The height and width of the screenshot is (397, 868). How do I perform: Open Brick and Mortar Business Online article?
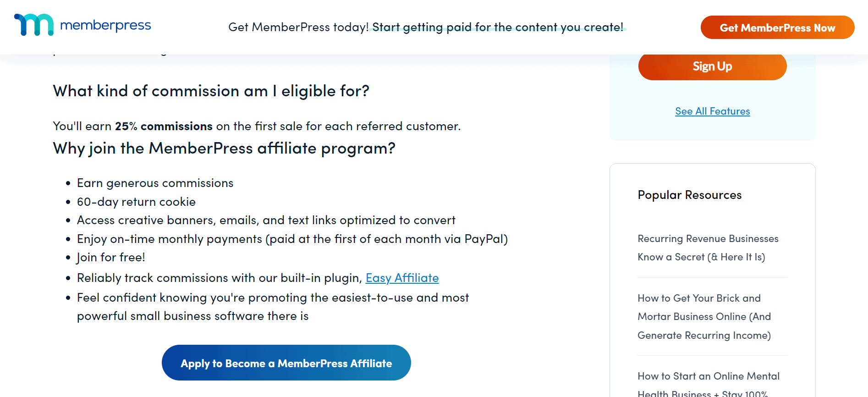coord(704,317)
